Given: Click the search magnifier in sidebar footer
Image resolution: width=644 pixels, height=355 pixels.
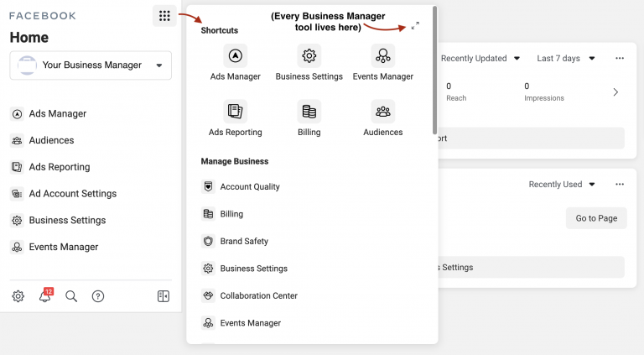Looking at the screenshot, I should [x=71, y=296].
